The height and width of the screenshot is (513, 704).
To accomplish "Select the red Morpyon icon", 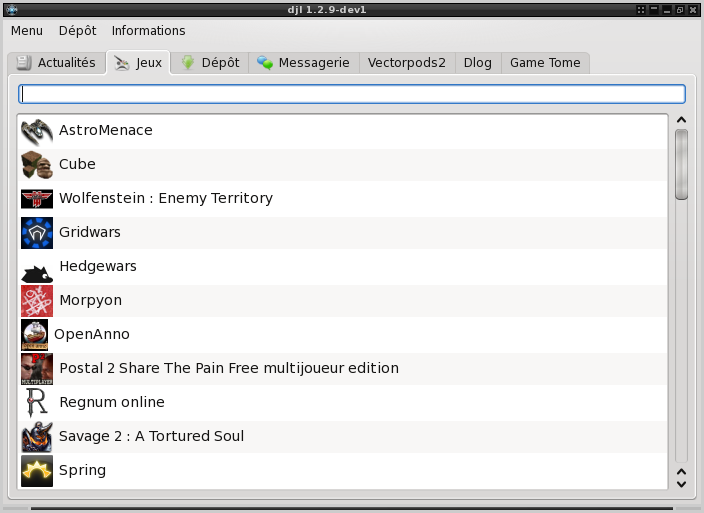I will [x=37, y=301].
